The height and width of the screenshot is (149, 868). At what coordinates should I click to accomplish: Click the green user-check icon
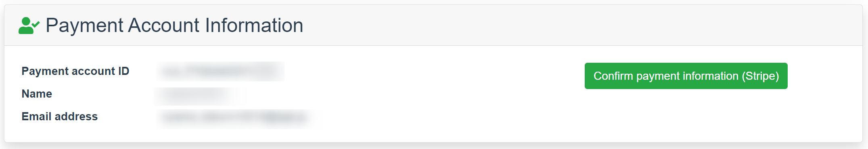coord(29,26)
